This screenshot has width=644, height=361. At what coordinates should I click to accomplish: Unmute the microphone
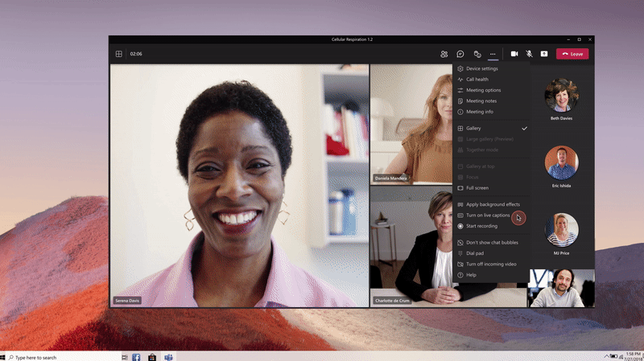(x=530, y=54)
